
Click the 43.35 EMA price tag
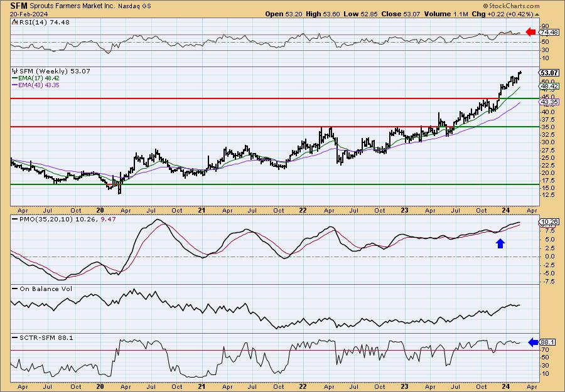coord(549,102)
